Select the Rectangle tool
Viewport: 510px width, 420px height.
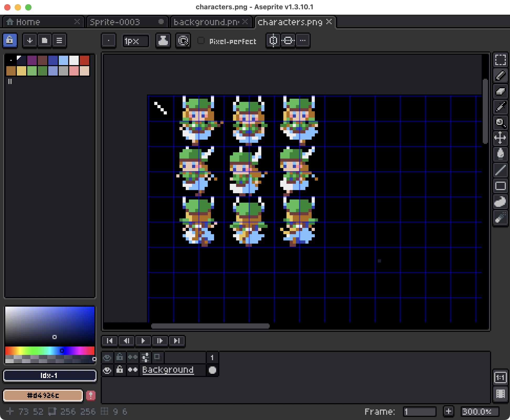point(501,186)
